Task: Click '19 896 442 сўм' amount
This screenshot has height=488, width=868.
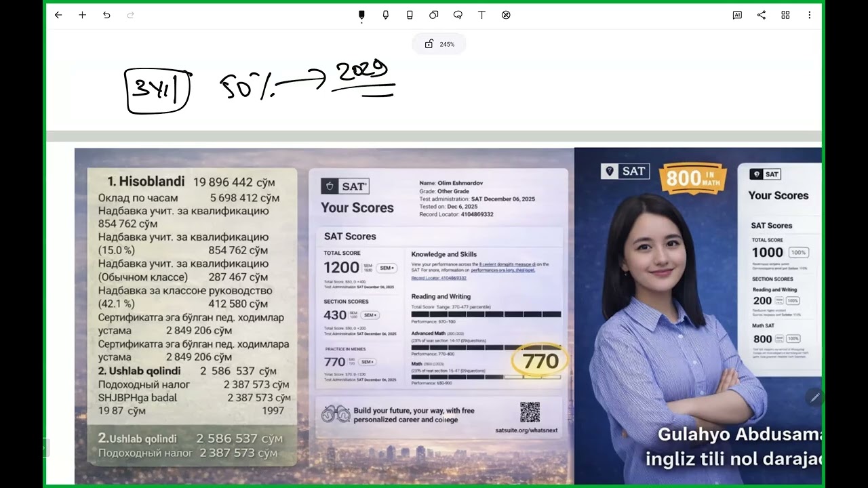Action: click(x=233, y=182)
